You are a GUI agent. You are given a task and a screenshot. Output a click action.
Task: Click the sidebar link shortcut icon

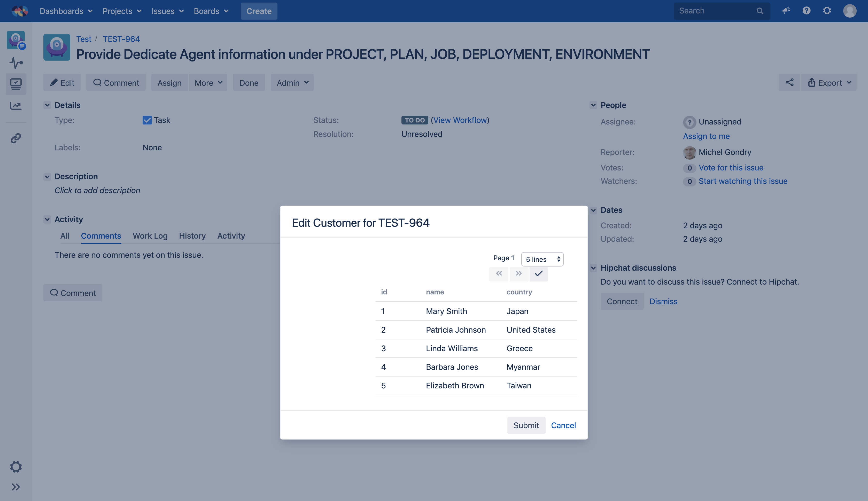tap(16, 138)
